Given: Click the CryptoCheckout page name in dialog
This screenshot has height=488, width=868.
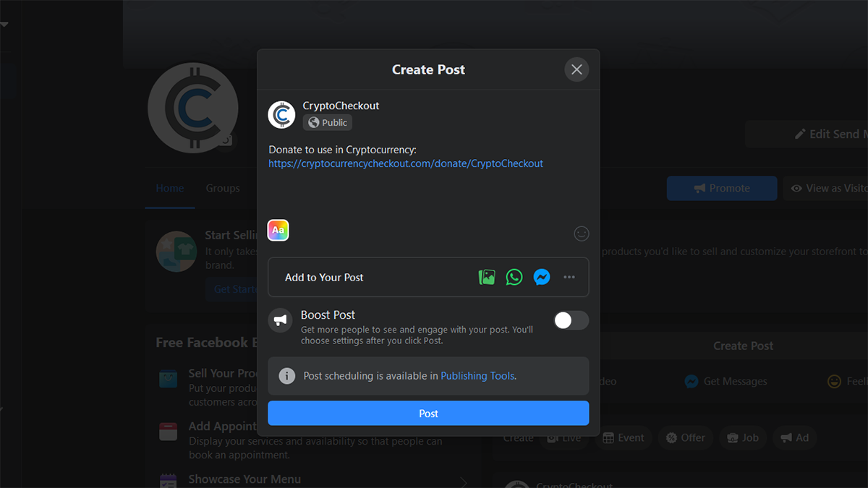Looking at the screenshot, I should [341, 106].
